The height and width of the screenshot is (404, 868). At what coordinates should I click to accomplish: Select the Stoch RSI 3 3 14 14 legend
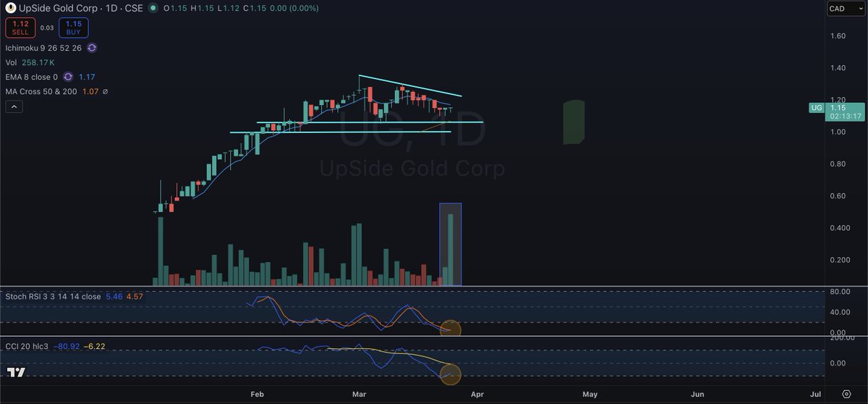click(54, 296)
